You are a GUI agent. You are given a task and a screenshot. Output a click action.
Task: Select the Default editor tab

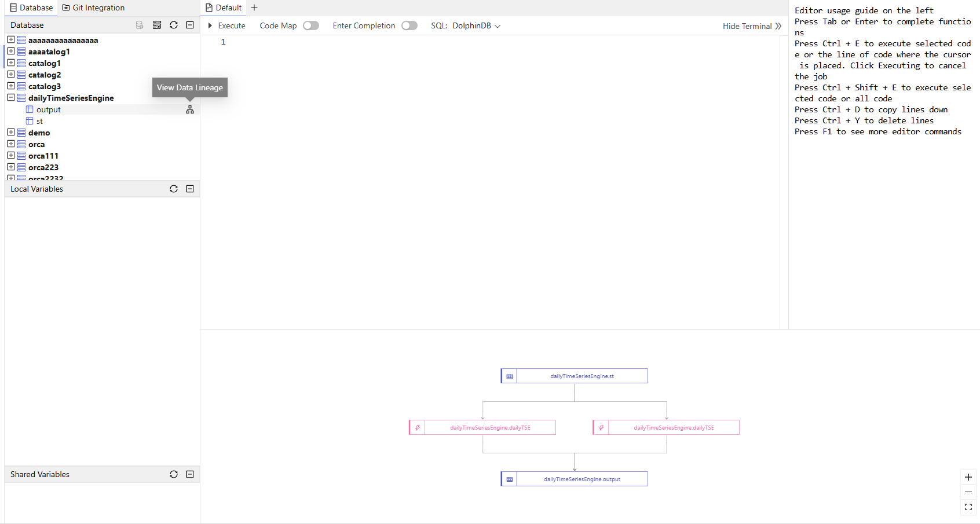224,8
